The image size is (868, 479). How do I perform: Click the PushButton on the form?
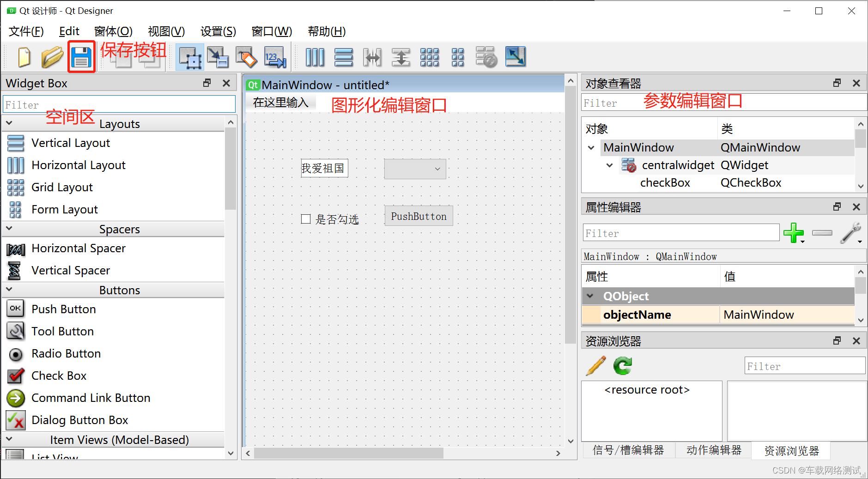point(419,216)
